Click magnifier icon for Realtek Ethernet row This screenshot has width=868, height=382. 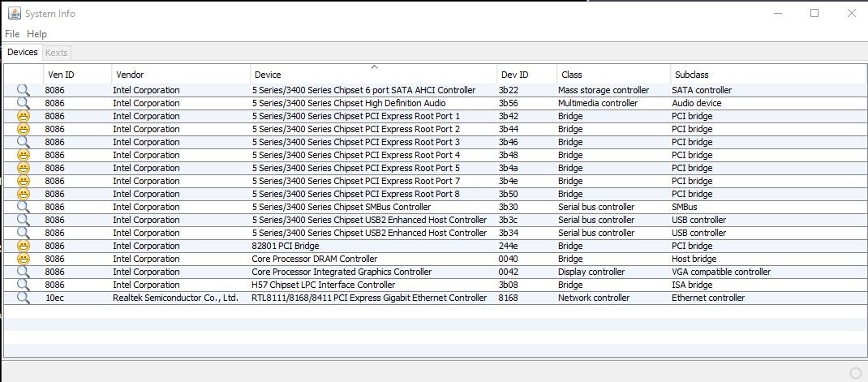pos(23,298)
